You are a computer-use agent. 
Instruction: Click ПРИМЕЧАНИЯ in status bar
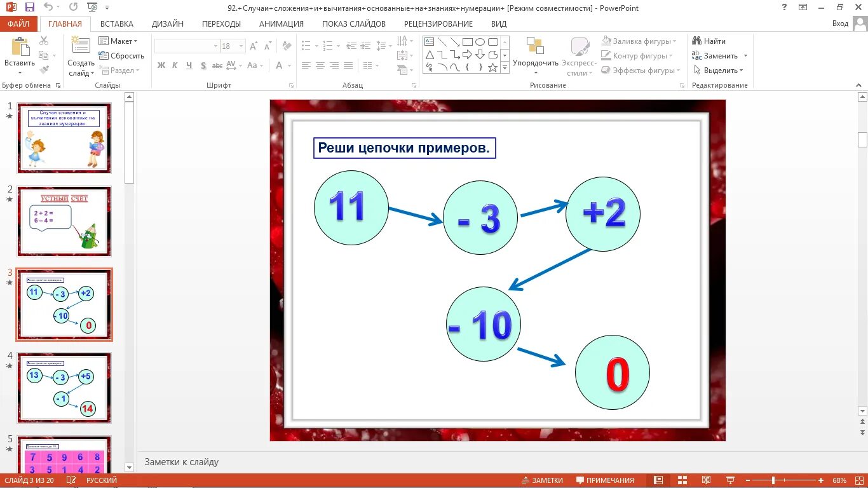click(x=605, y=480)
